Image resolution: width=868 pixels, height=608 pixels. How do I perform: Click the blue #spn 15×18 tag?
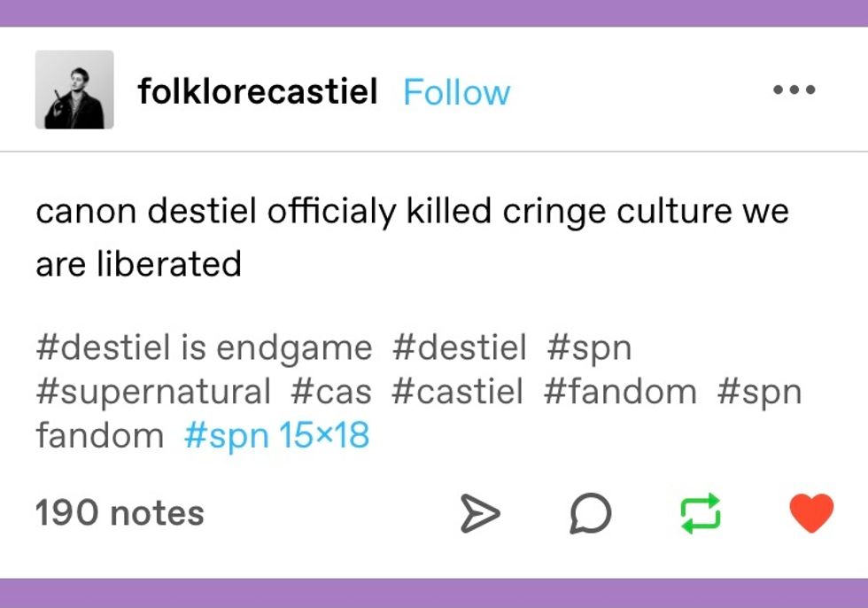coord(276,435)
